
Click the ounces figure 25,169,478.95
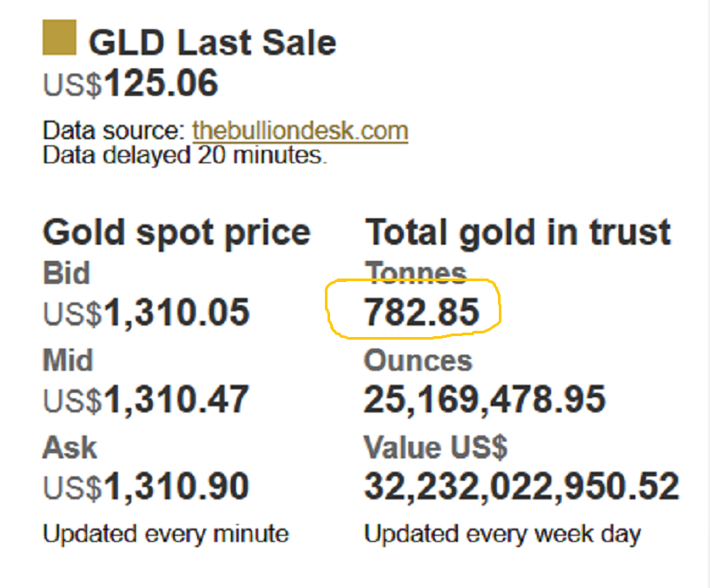click(485, 400)
